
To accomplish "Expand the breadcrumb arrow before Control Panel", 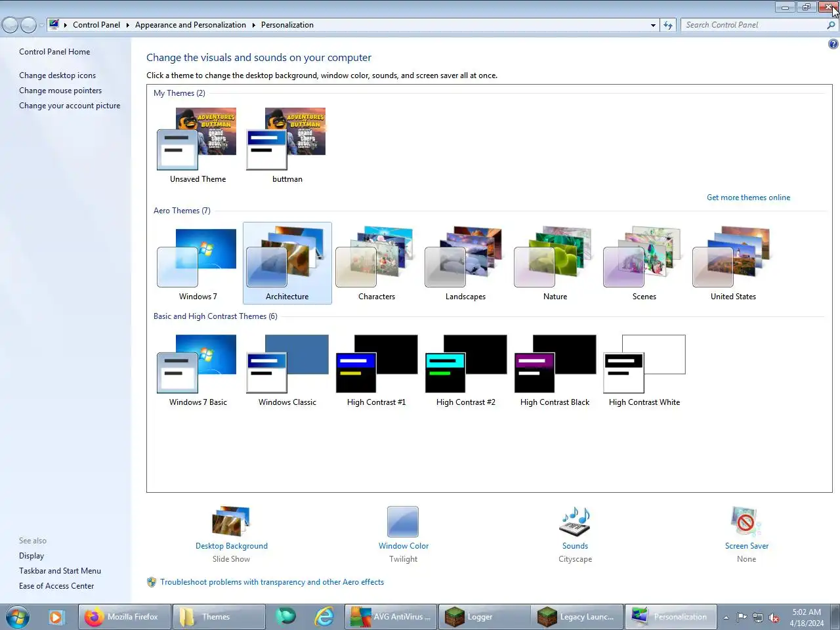I will click(66, 25).
